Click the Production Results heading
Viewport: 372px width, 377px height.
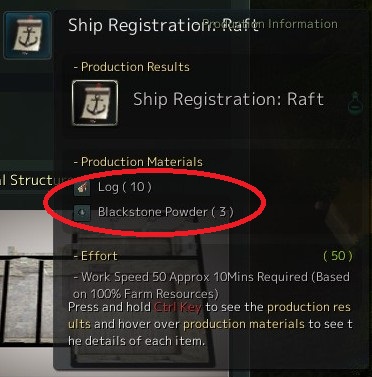(132, 67)
